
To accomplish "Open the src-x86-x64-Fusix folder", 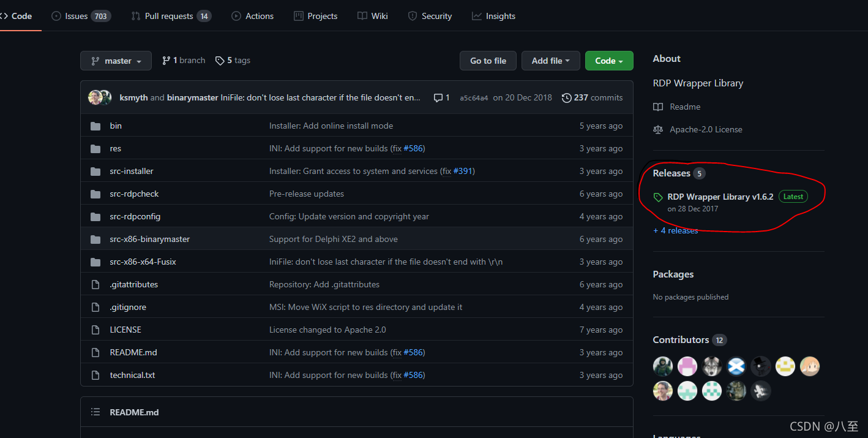I will (143, 262).
